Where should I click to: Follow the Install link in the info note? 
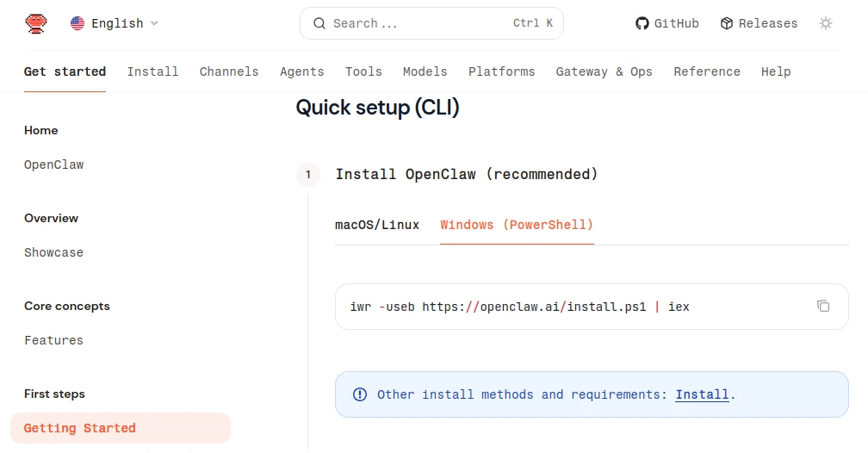702,394
